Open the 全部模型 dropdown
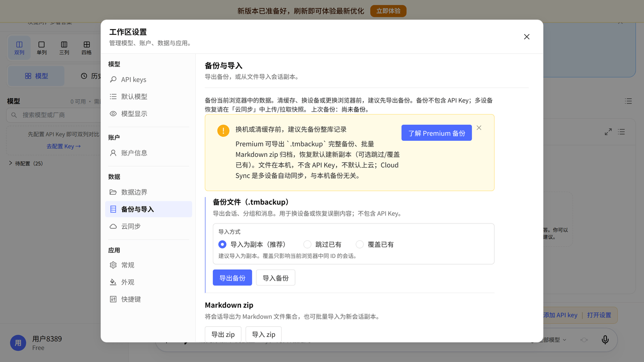This screenshot has width=644, height=362. click(x=553, y=340)
